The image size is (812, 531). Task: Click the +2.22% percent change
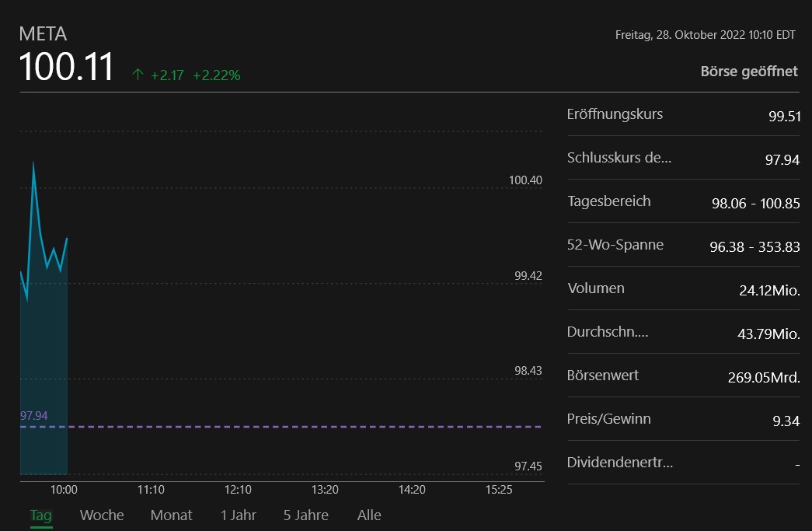coord(217,75)
